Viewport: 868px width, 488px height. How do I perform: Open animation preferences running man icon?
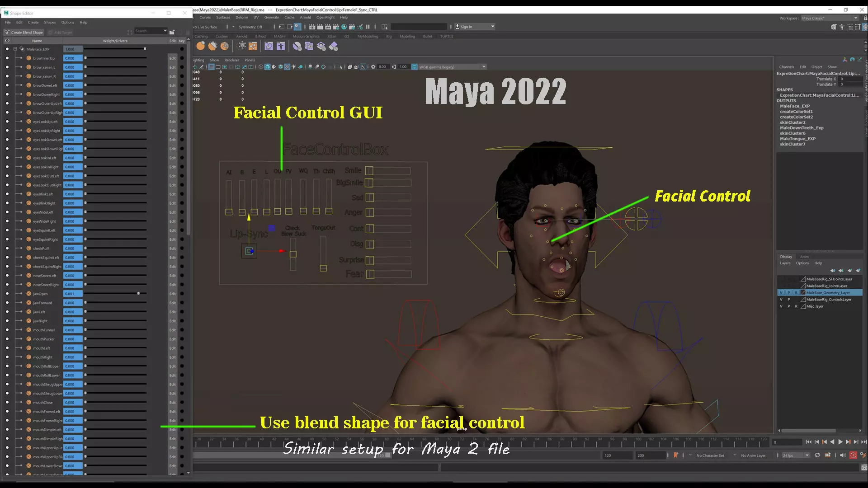pos(863,455)
